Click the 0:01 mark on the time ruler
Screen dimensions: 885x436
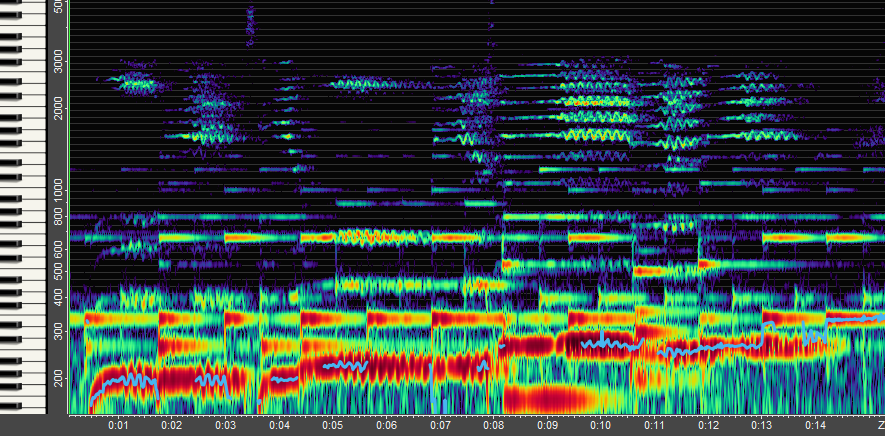tap(117, 425)
